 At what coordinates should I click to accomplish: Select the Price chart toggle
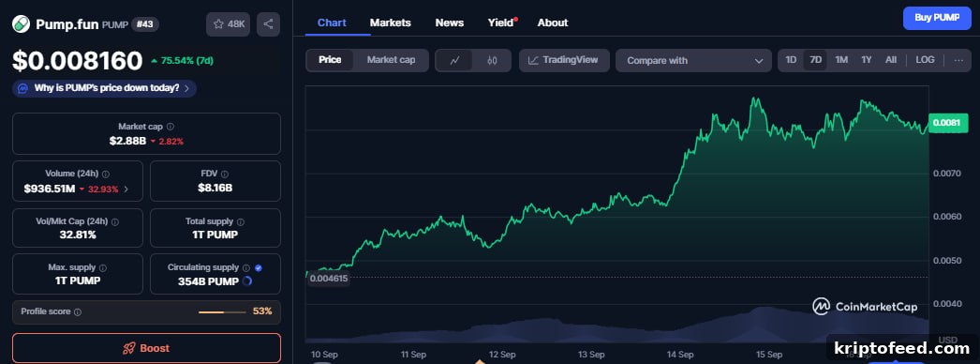pyautogui.click(x=330, y=60)
